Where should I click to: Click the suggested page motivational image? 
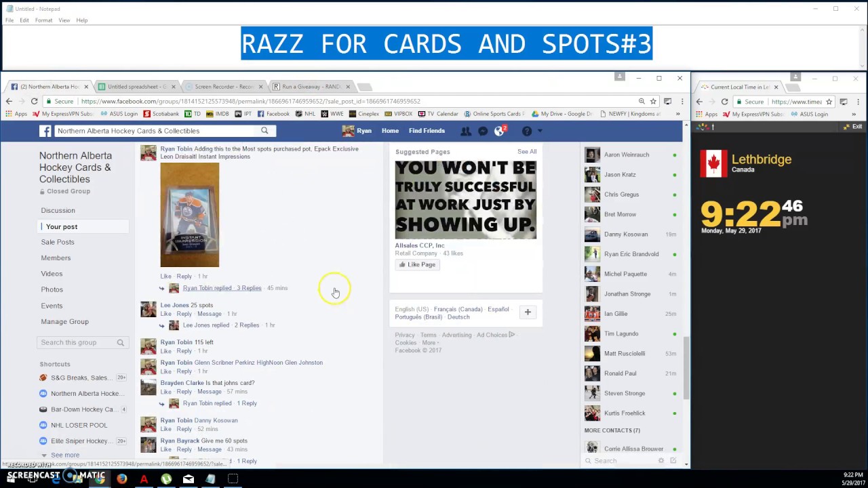tap(466, 199)
